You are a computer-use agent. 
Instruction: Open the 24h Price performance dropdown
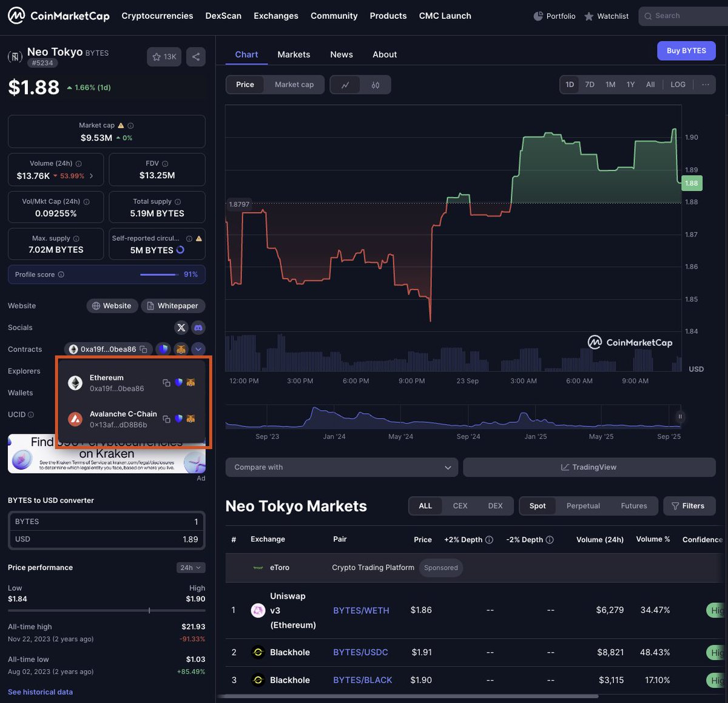(x=190, y=568)
